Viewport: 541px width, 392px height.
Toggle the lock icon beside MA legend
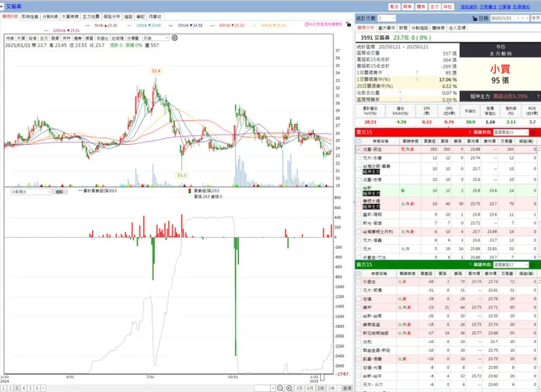click(x=349, y=25)
